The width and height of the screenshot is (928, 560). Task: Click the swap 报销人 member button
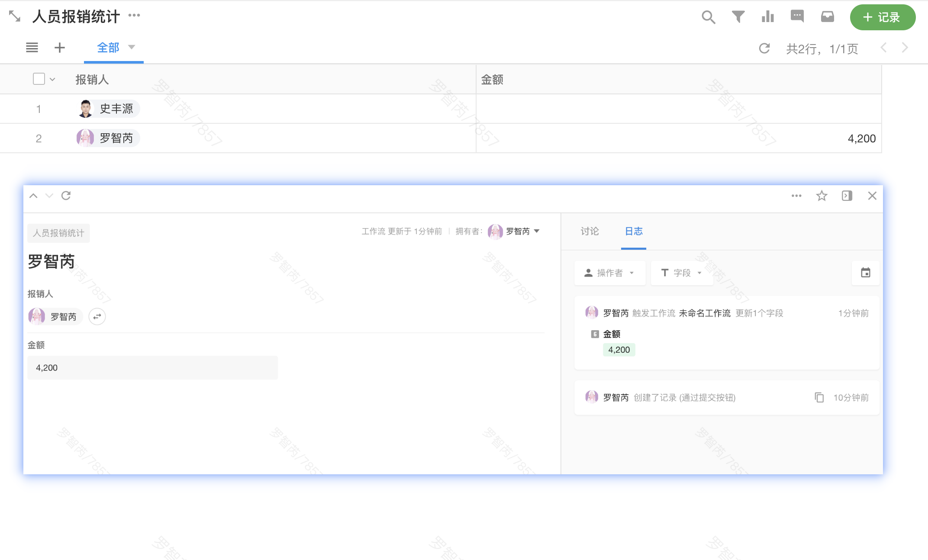(97, 316)
